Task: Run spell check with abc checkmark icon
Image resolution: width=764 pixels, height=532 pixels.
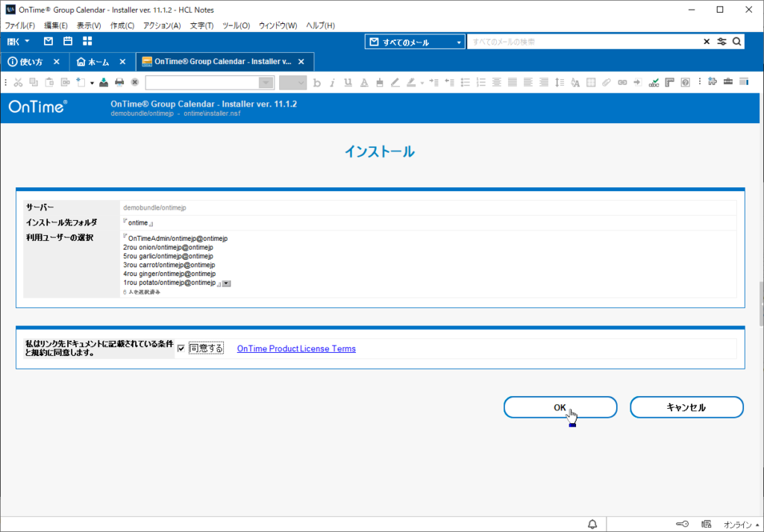Action: pyautogui.click(x=654, y=82)
